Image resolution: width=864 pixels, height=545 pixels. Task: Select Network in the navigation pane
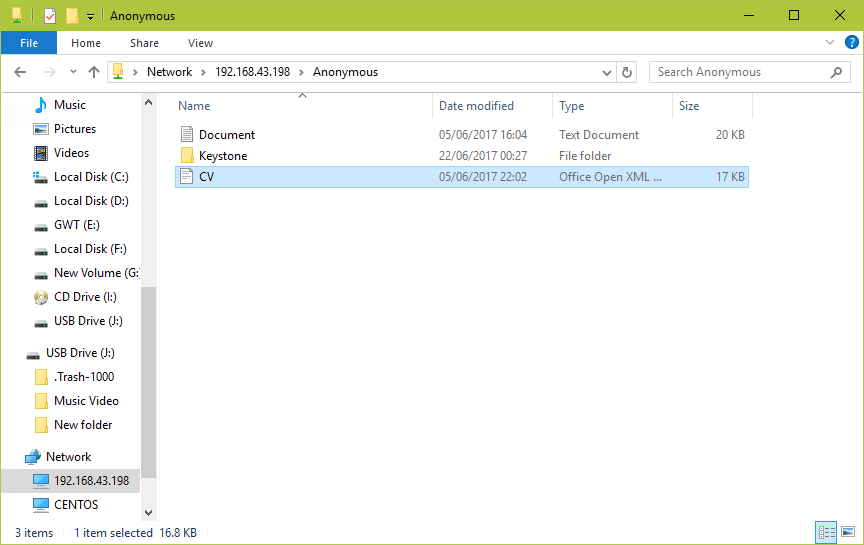point(68,457)
